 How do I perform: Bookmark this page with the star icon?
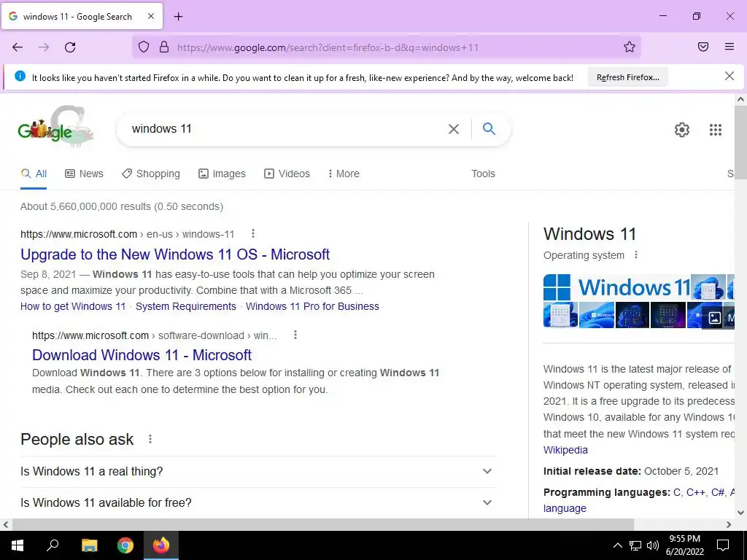pyautogui.click(x=630, y=47)
